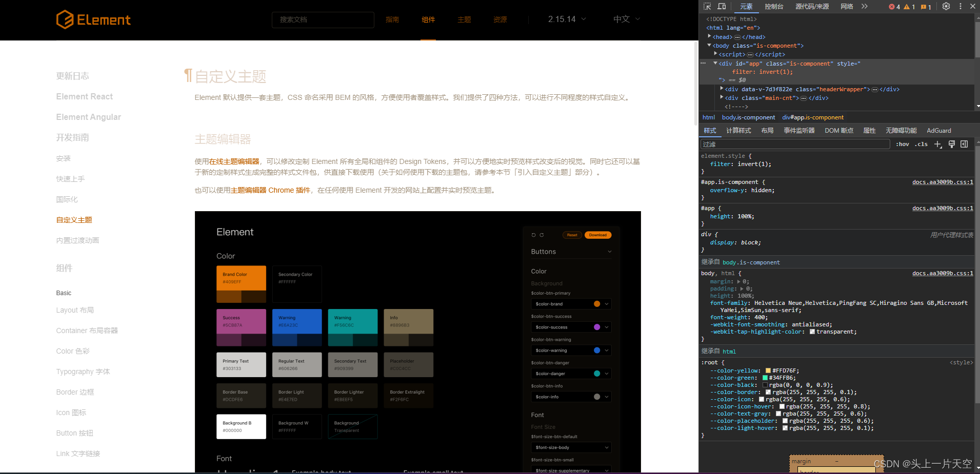Screen dimensions: 980x474
Task: Open the $color-warning select dropdown
Action: (x=571, y=351)
